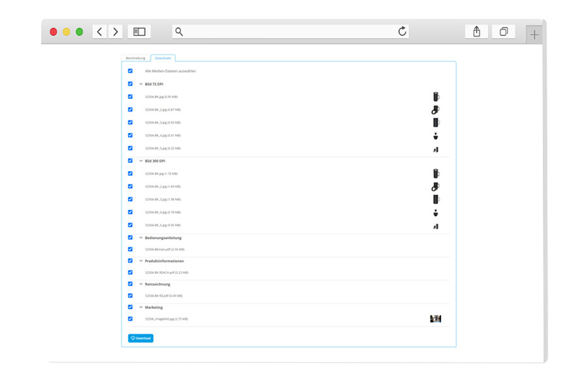The width and height of the screenshot is (588, 392).
Task: Click the search magnifier icon in address bar
Action: point(179,31)
